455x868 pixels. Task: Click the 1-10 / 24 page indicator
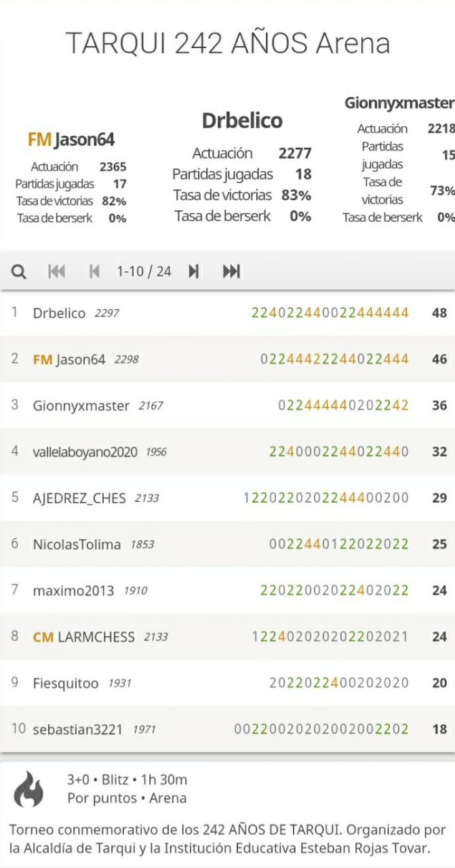click(144, 272)
